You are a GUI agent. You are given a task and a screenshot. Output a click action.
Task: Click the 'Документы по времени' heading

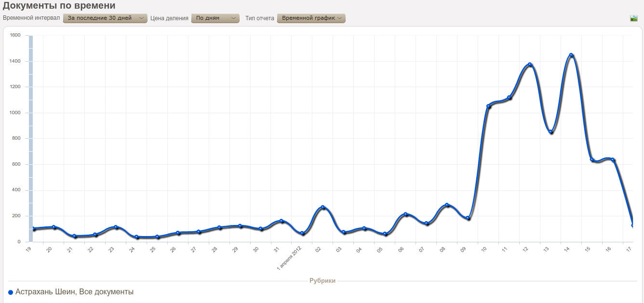click(x=59, y=6)
